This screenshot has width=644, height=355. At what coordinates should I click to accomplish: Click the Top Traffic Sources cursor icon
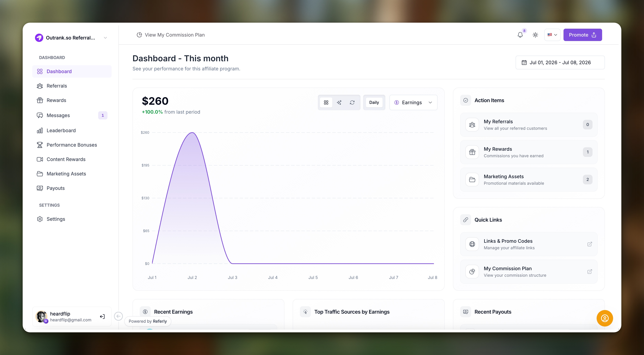click(305, 312)
